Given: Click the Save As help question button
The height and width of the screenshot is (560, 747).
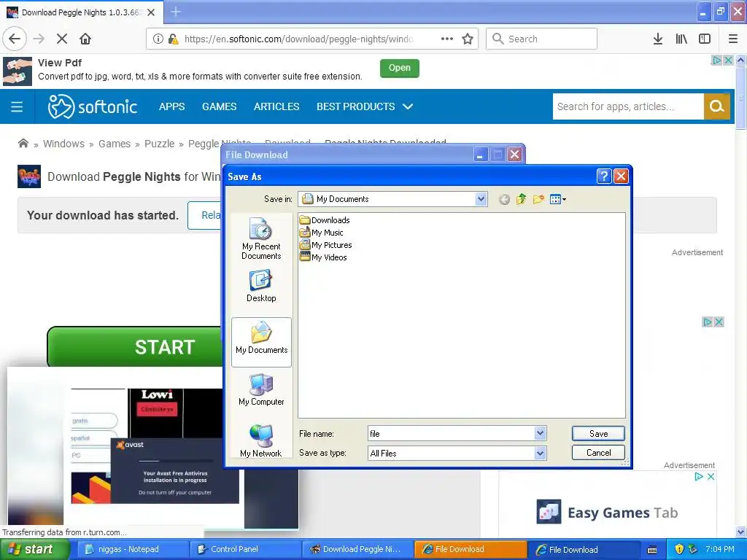Looking at the screenshot, I should click(603, 176).
